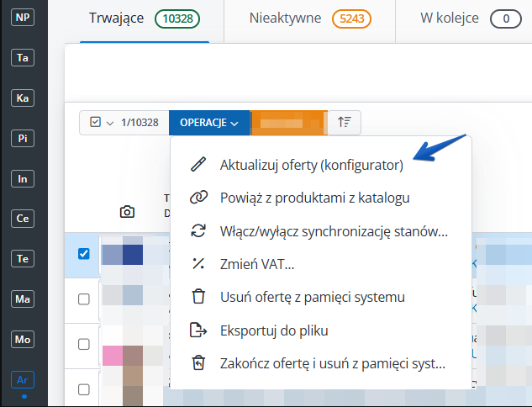Click the NP sidebar icon
This screenshot has width=532, height=407.
point(23,18)
